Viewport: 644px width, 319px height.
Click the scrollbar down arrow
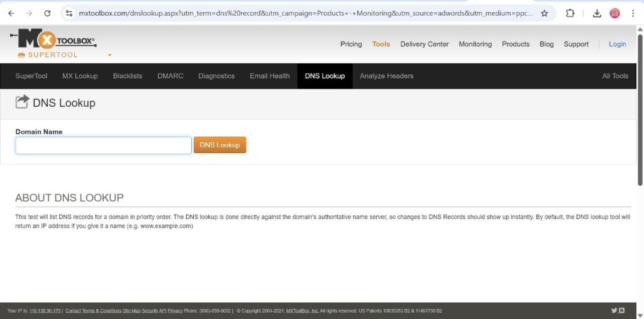pos(640,316)
